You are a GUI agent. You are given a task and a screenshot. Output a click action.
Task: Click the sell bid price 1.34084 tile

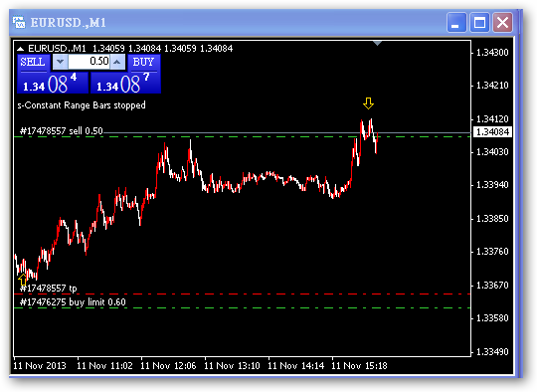[53, 84]
